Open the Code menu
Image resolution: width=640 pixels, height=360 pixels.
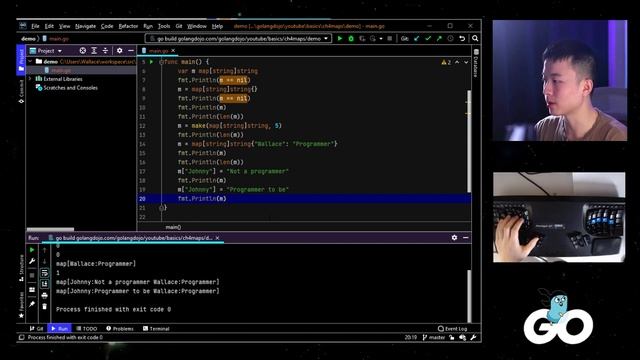pos(107,26)
